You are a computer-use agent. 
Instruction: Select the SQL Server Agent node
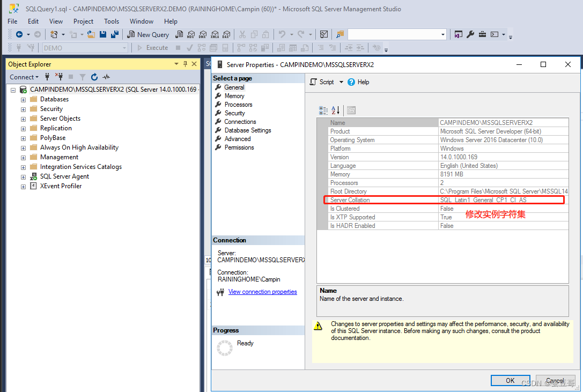(64, 176)
